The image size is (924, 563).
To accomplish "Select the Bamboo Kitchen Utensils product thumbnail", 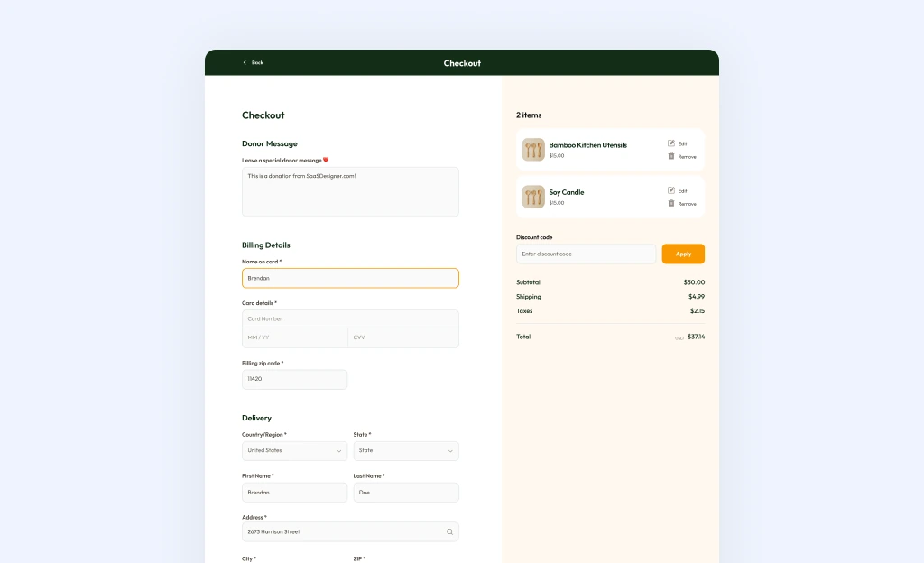I will 533,150.
